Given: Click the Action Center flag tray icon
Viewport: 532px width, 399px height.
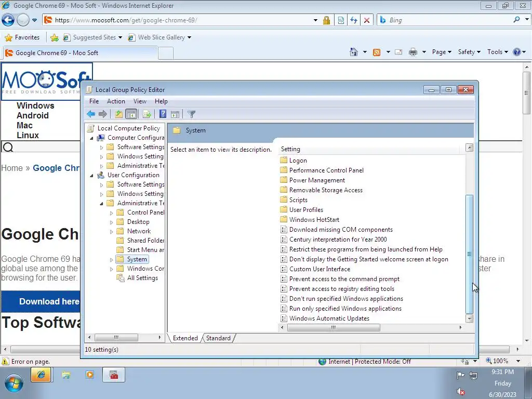Looking at the screenshot, I should pos(460,375).
